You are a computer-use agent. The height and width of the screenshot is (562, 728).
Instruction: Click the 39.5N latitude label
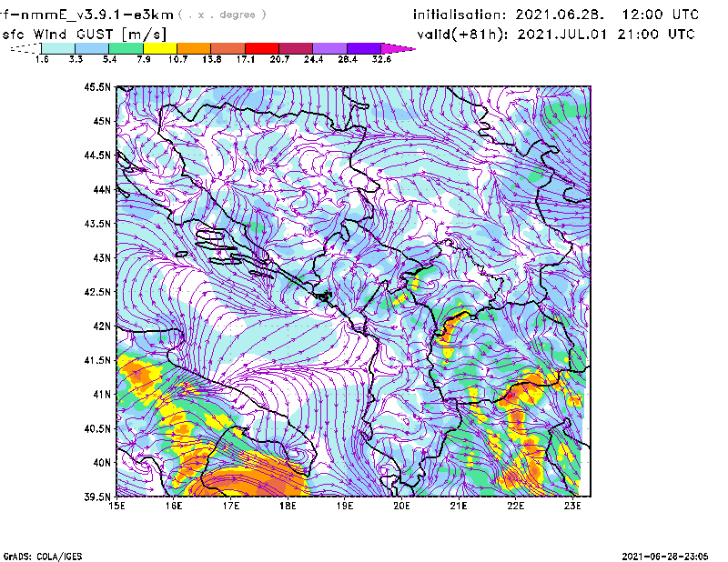pyautogui.click(x=97, y=497)
